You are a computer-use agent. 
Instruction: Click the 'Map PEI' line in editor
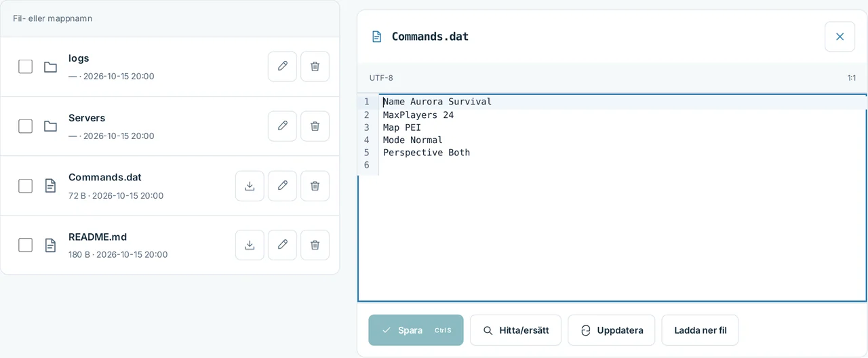(402, 127)
